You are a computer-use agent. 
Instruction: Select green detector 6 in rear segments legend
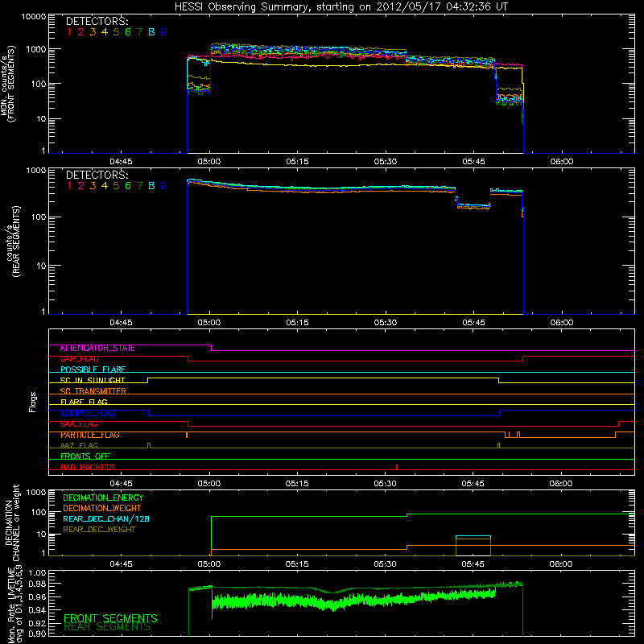point(128,186)
